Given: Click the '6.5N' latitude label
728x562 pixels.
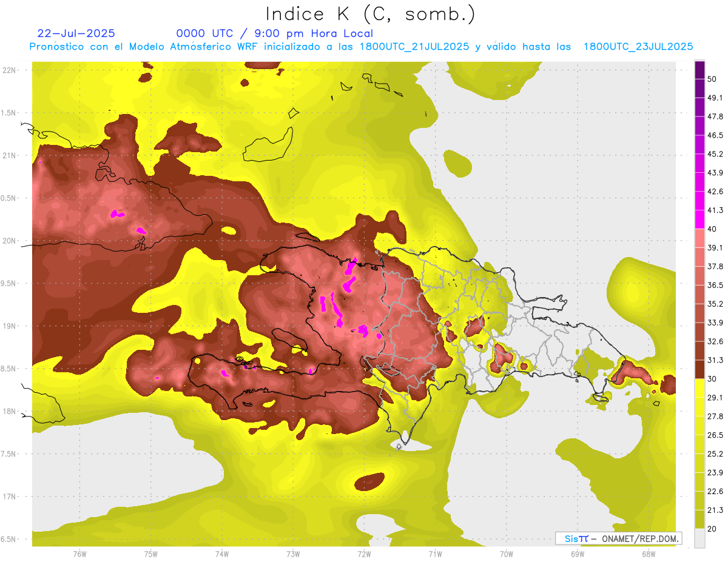Looking at the screenshot, I should [x=9, y=539].
